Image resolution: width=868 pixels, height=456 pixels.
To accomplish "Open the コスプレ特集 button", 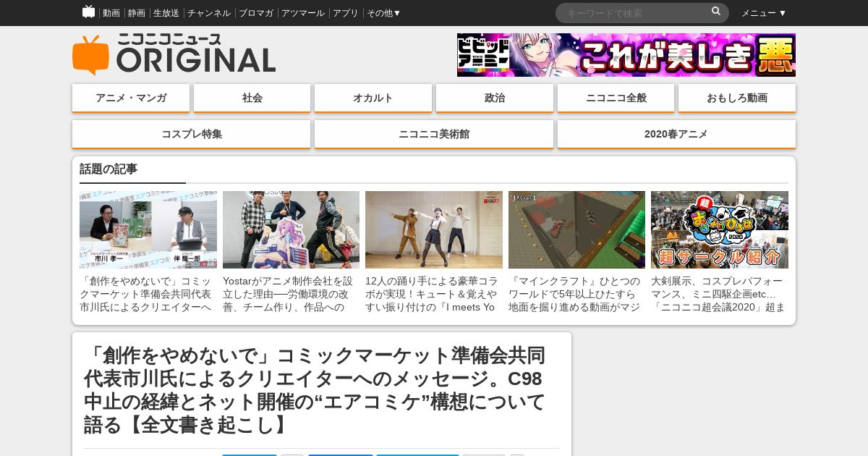I will 192,135.
